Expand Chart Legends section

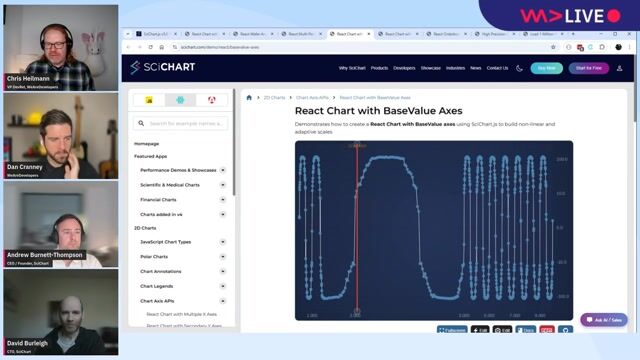(223, 286)
